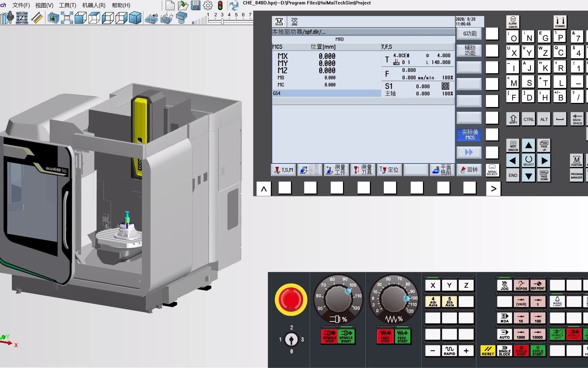Open the 工具(T) menu
This screenshot has height=368, width=588.
(x=67, y=5)
